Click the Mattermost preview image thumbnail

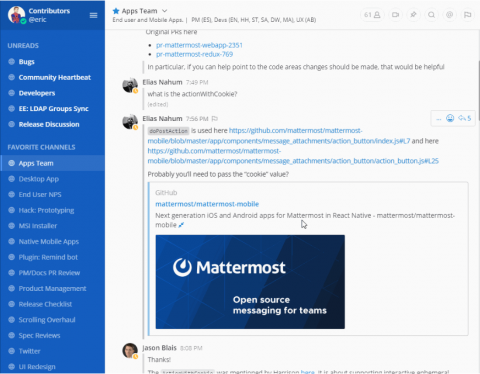[250, 282]
